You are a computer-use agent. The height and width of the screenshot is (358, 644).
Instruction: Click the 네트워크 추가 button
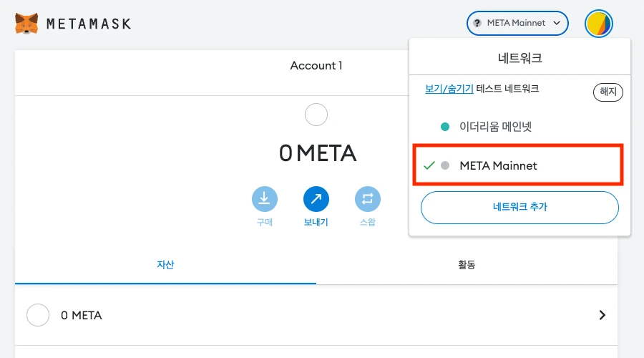(519, 207)
